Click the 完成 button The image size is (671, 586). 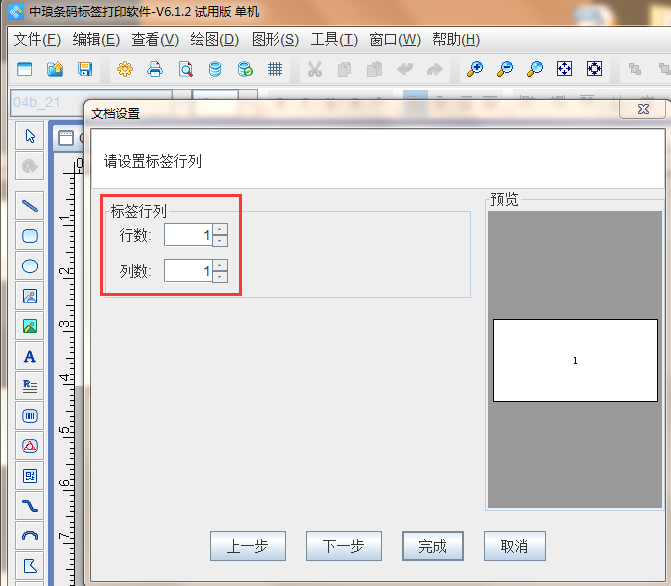432,546
